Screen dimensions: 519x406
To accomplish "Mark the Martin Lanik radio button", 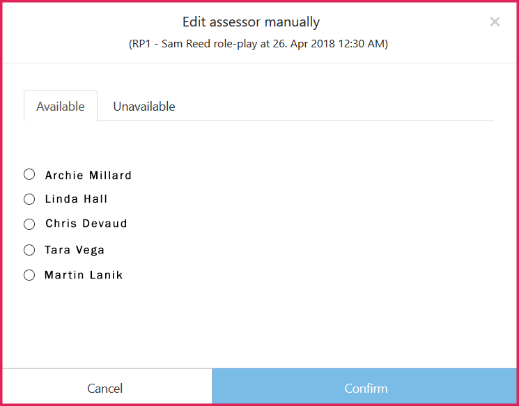I will [x=29, y=275].
